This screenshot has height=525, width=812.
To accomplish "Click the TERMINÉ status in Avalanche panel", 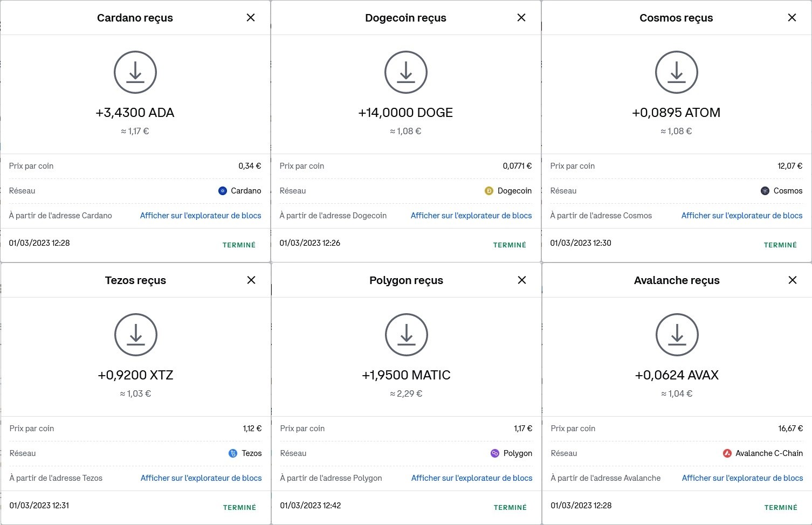I will [x=781, y=507].
